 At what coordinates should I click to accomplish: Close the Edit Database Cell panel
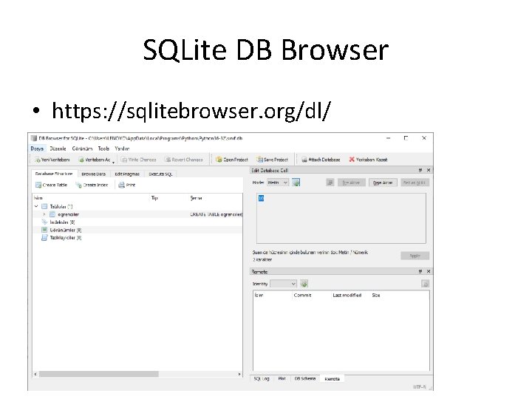pyautogui.click(x=429, y=170)
